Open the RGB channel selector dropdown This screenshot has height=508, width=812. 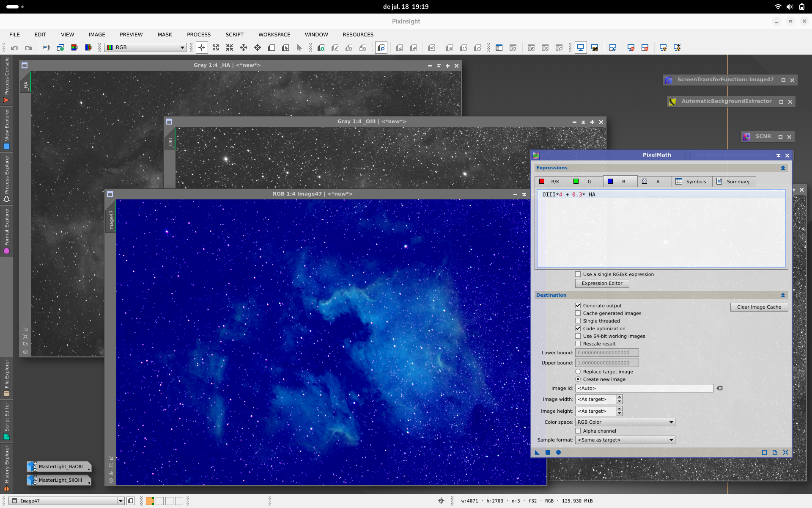point(145,47)
